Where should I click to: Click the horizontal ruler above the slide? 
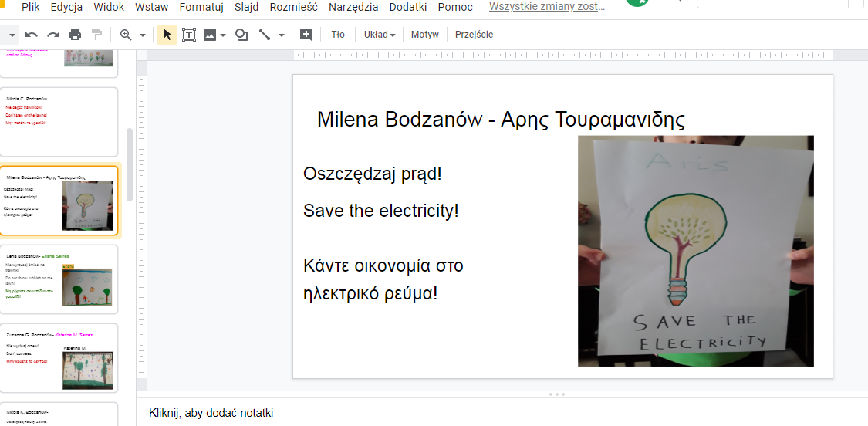click(562, 55)
